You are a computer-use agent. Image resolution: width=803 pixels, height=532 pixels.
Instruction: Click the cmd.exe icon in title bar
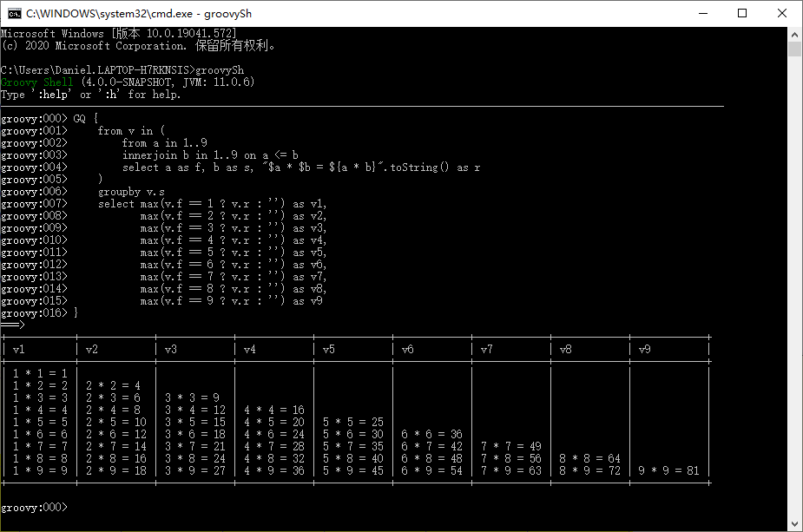[x=15, y=13]
